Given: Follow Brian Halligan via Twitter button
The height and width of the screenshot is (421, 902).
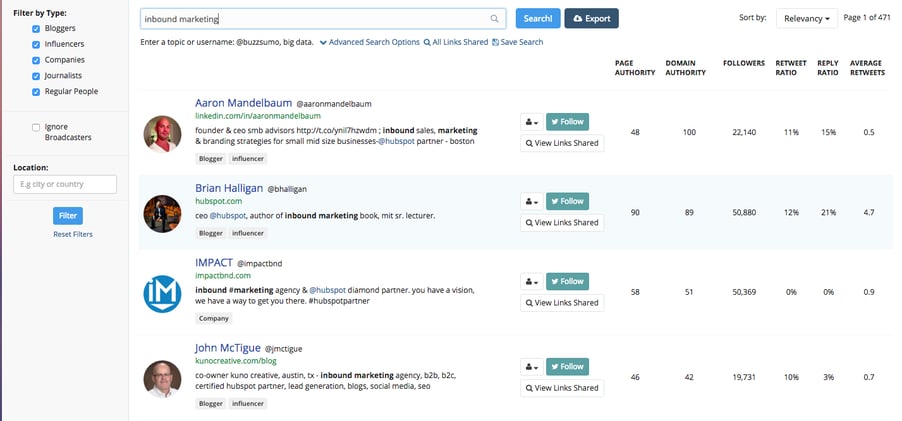Looking at the screenshot, I should click(567, 201).
